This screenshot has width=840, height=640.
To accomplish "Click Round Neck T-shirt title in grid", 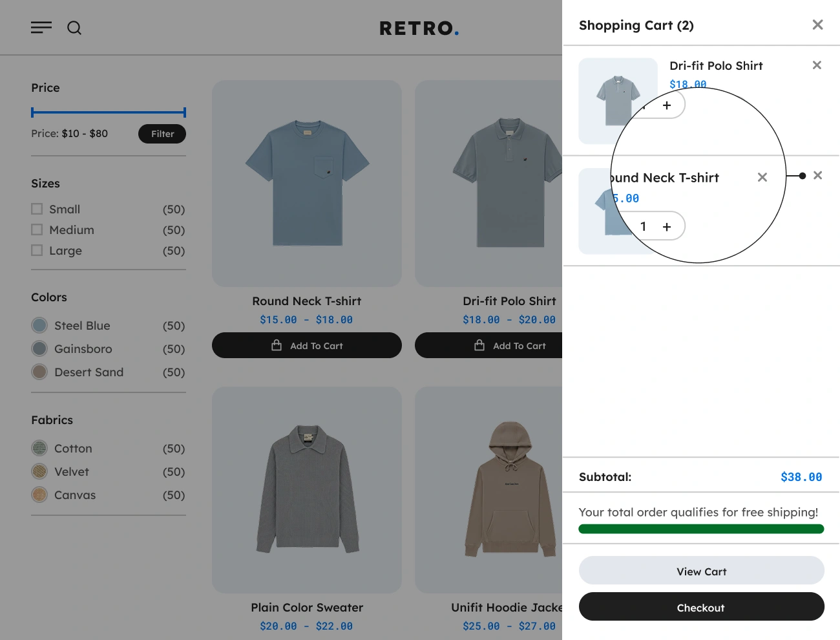I will click(x=307, y=301).
